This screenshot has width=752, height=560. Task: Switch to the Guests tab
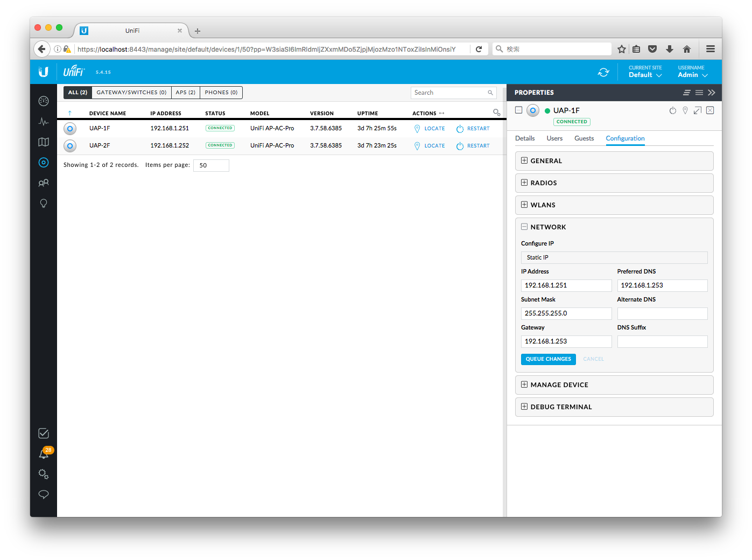[x=584, y=138]
